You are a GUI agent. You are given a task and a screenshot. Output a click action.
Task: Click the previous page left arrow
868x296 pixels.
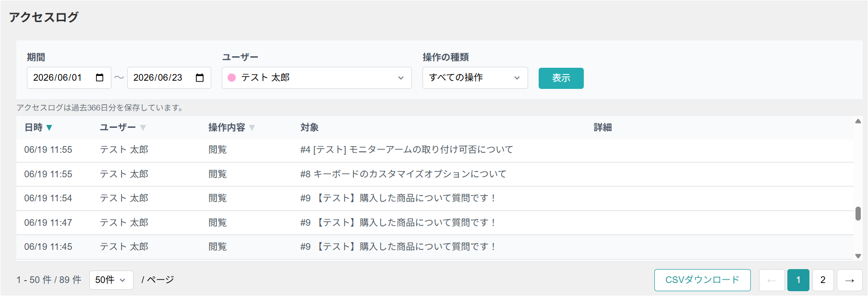click(x=772, y=280)
